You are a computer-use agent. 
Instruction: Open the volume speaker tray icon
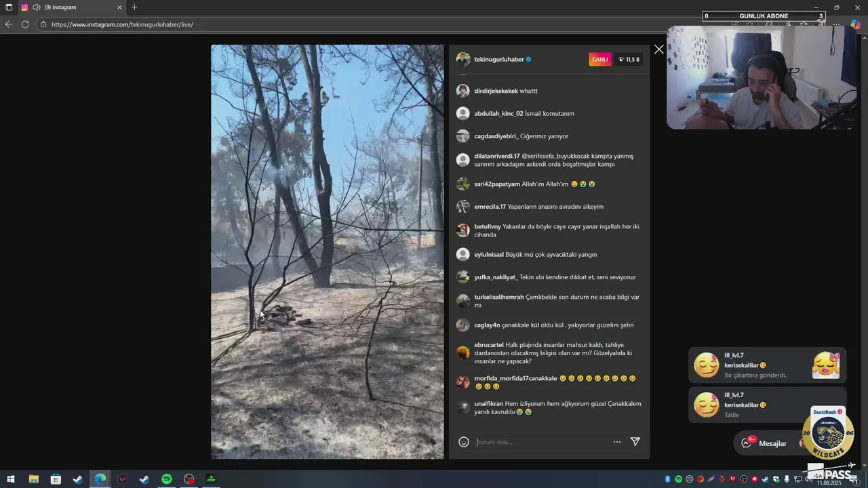[x=808, y=479]
